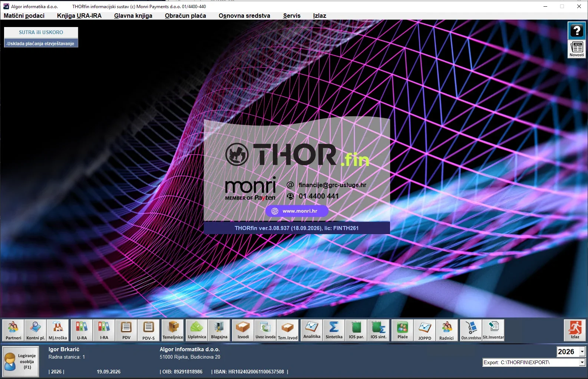Click the THORfin ver.3.08.937 version bar
588x379 pixels.
pos(297,228)
